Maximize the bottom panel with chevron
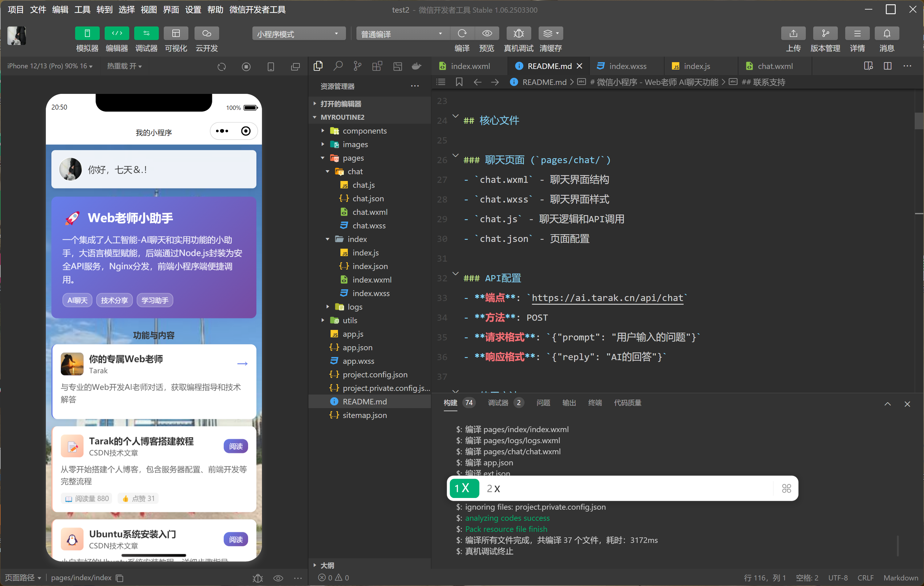The image size is (924, 586). pos(887,404)
